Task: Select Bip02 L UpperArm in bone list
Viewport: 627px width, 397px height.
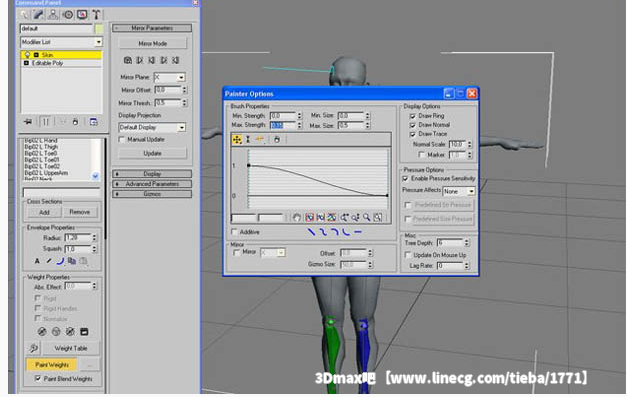Action: coord(46,173)
